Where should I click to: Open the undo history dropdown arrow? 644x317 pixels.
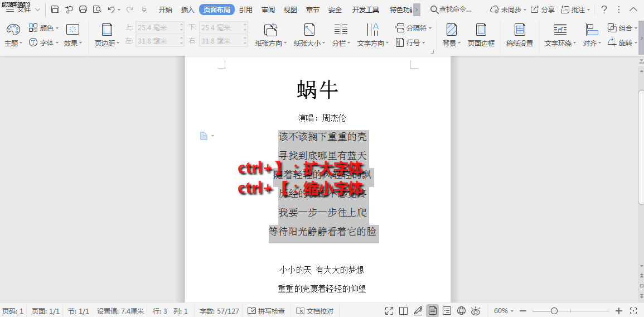pos(119,9)
